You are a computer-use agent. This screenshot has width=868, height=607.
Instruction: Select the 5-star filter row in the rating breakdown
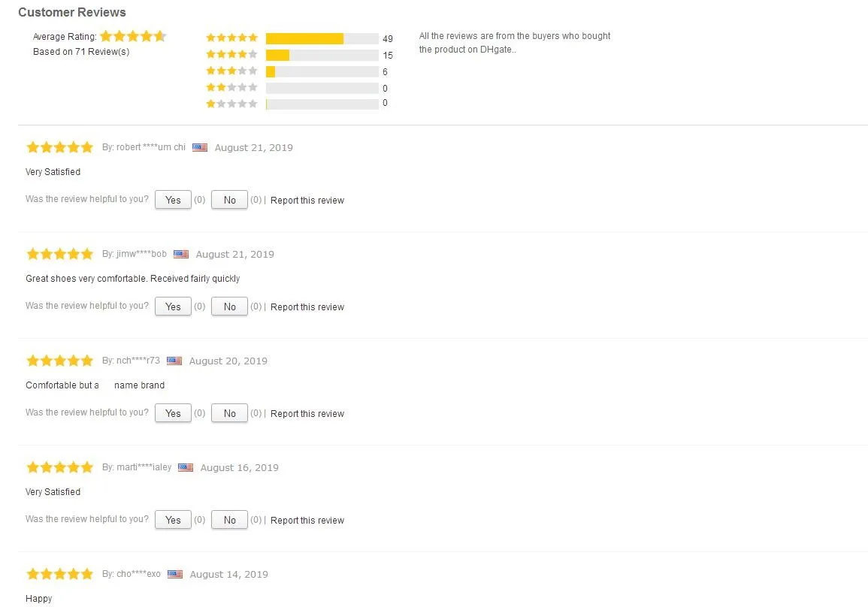pyautogui.click(x=299, y=38)
